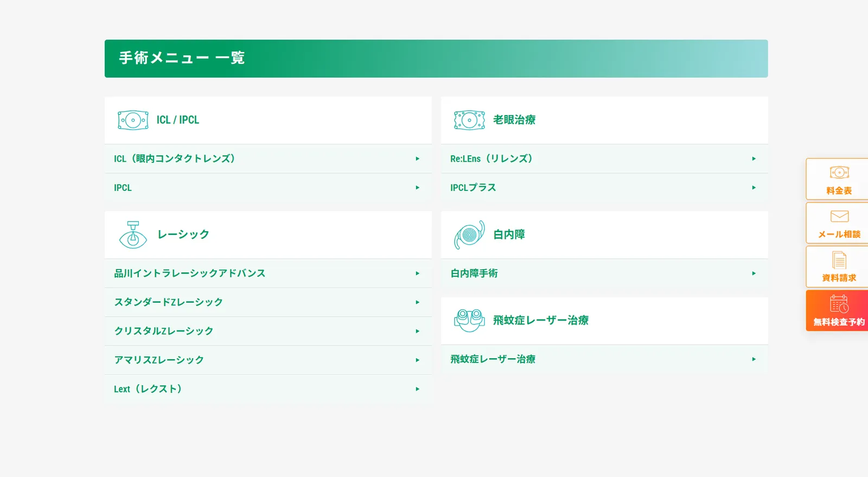
Task: Open 飛蚊症レーザー治療 link text in list
Action: click(x=493, y=359)
